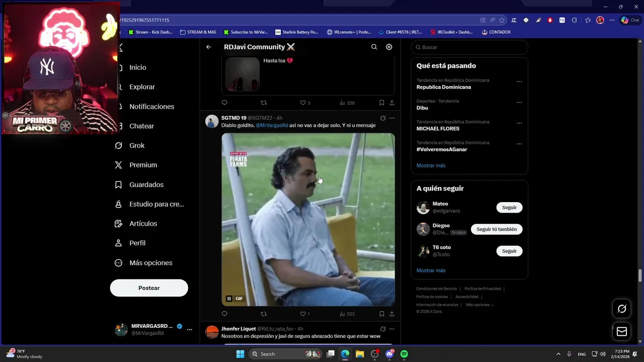Open Guardados in sidebar
Screen dimensions: 644x362
[x=146, y=185]
